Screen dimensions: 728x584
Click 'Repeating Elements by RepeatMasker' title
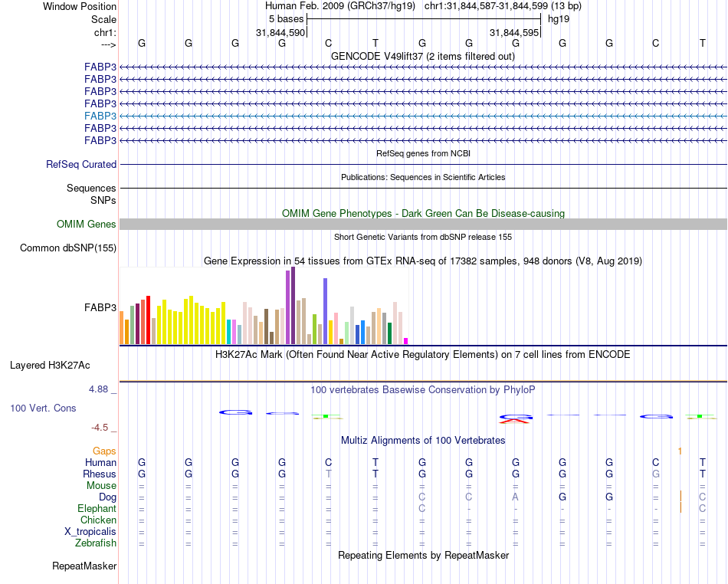click(x=424, y=556)
